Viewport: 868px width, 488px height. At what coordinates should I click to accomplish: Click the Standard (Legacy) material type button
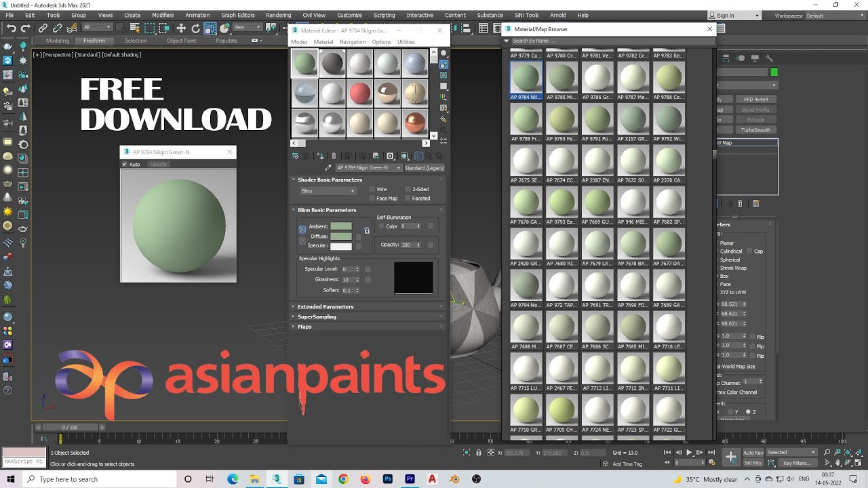click(425, 167)
